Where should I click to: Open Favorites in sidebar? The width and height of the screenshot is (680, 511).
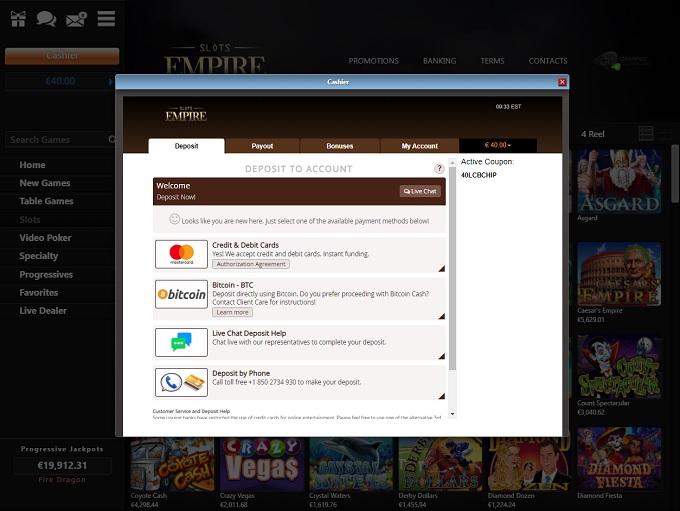coord(39,292)
